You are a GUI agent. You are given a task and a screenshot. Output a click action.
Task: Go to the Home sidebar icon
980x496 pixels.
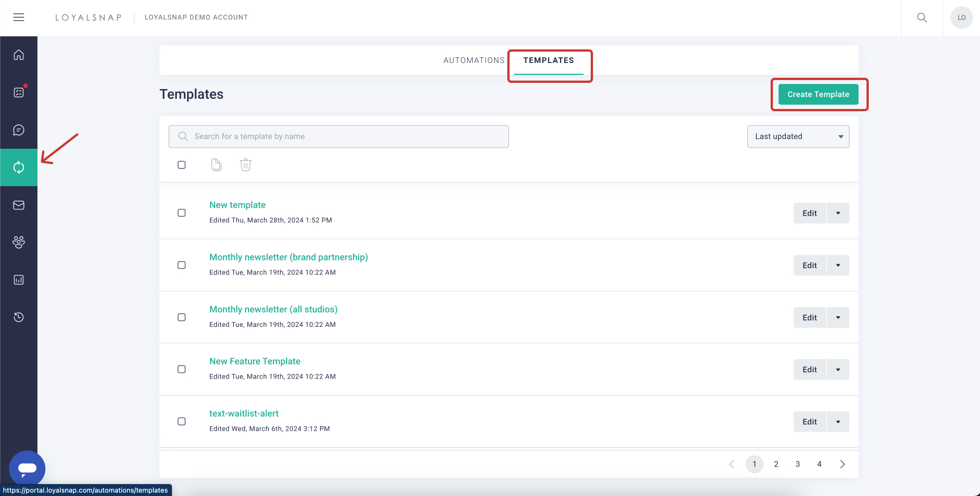tap(19, 55)
